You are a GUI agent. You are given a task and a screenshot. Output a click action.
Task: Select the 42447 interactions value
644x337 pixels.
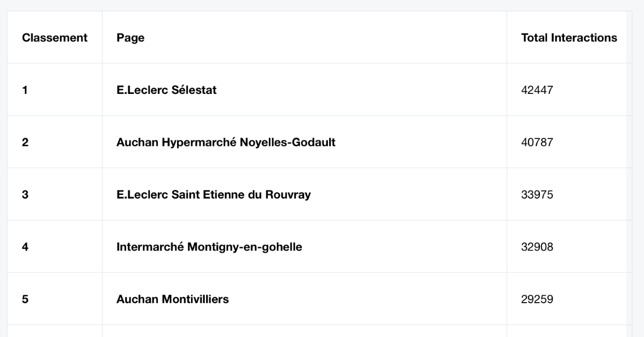537,90
